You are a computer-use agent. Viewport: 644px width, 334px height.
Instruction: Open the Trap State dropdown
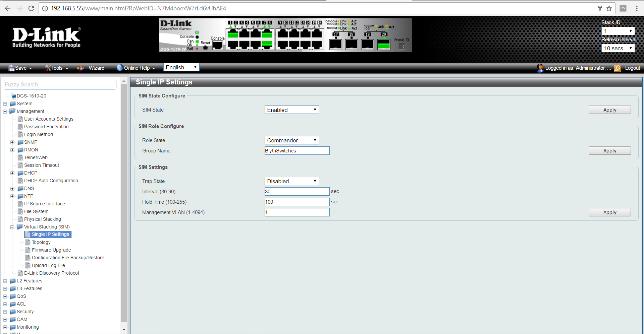[x=291, y=181]
